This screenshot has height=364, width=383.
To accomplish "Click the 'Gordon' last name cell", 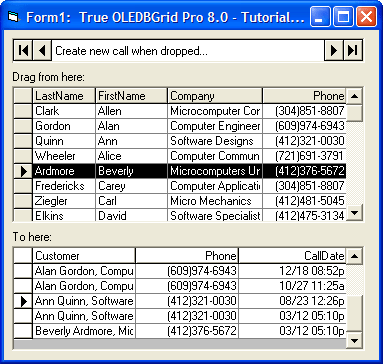I will click(64, 126).
